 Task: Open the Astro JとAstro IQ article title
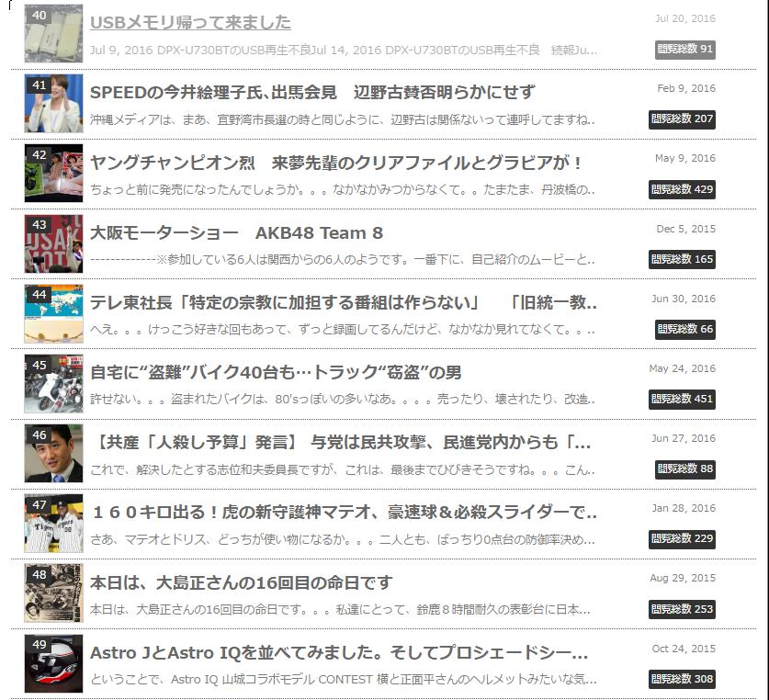(x=339, y=653)
